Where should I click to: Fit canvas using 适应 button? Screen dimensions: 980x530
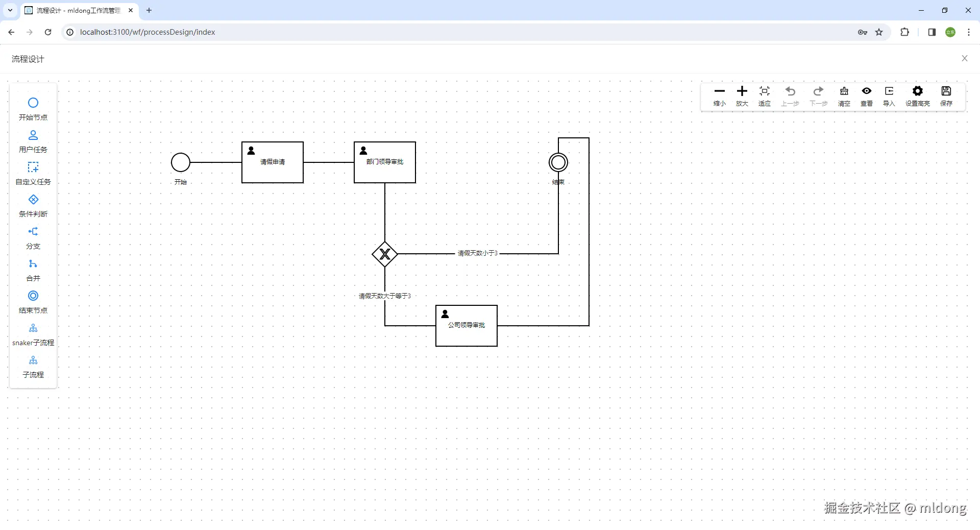(765, 95)
